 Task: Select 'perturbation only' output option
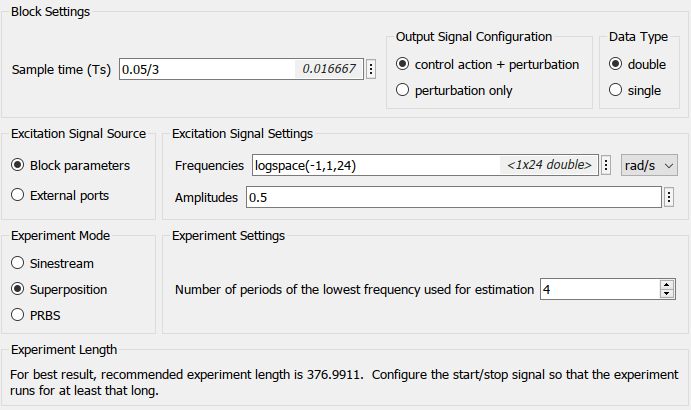click(403, 90)
